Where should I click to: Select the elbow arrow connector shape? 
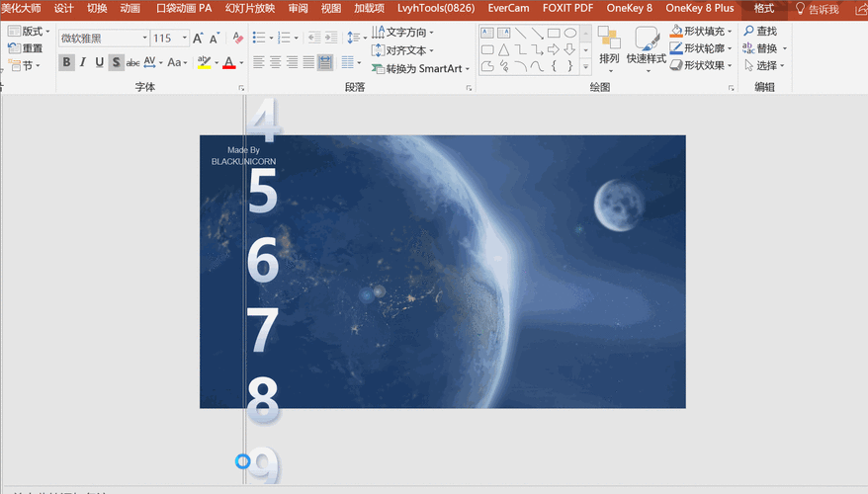pyautogui.click(x=537, y=49)
